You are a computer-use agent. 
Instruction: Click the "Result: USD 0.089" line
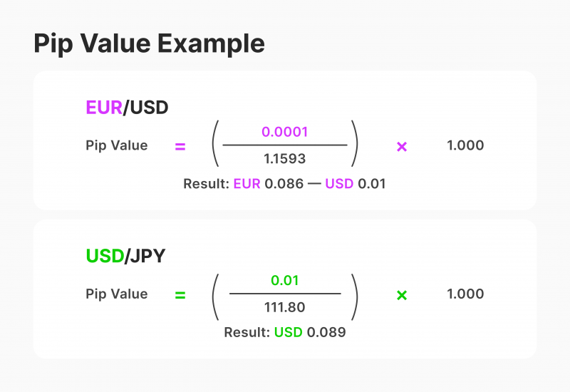284,332
